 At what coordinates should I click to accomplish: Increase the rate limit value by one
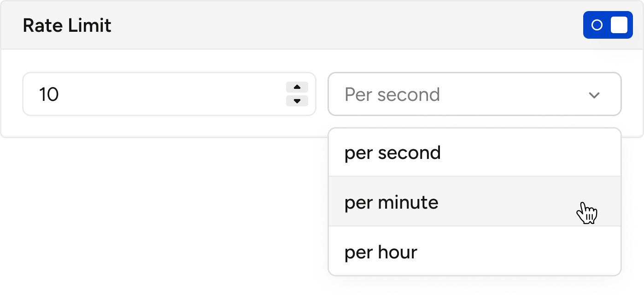pos(297,87)
